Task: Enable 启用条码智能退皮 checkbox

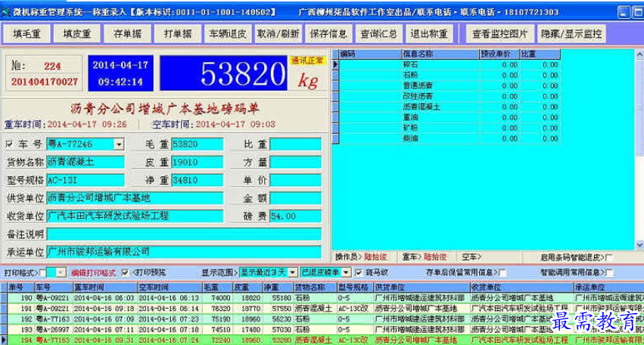Action: pyautogui.click(x=609, y=257)
